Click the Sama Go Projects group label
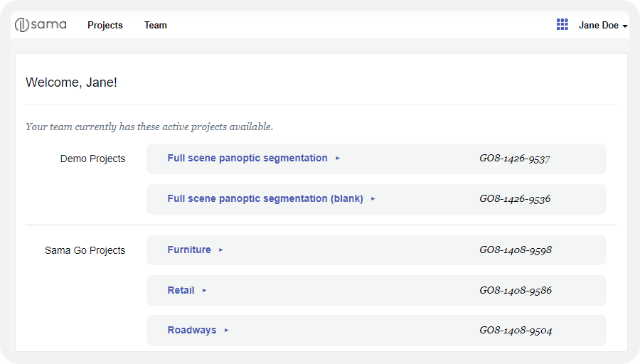Screen dimensions: 640x364 coord(85,250)
